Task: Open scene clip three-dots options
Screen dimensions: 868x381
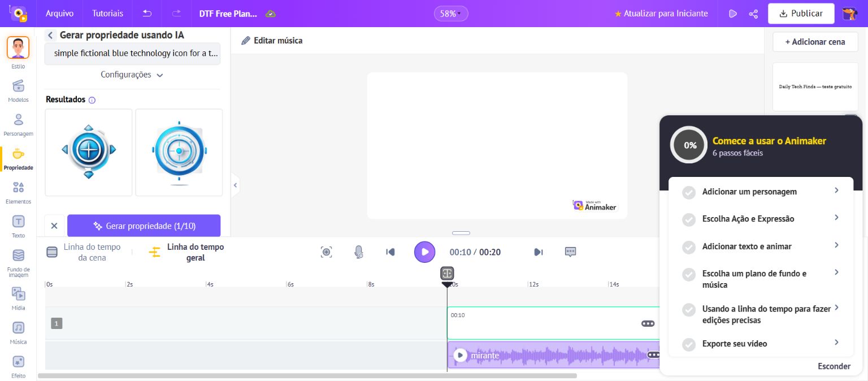Action: (x=648, y=324)
